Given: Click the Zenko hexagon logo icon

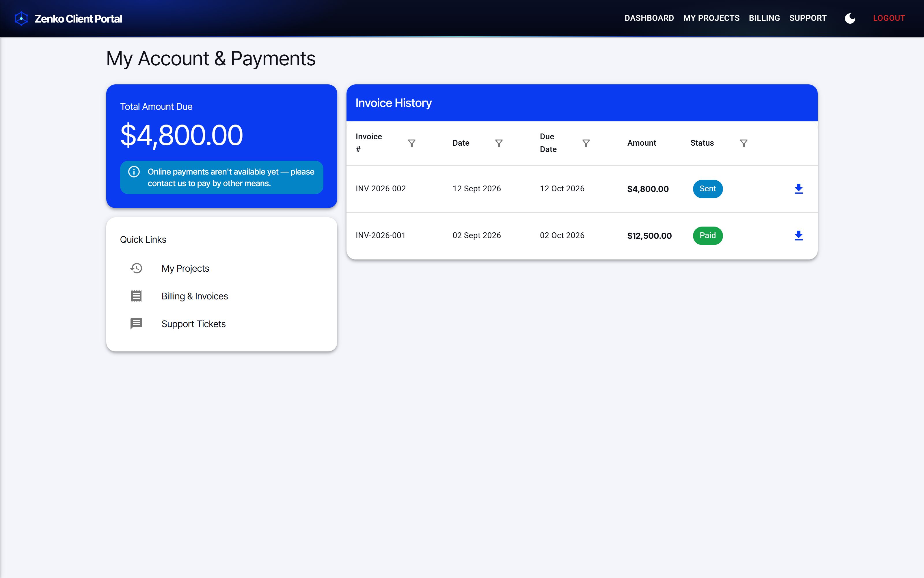Looking at the screenshot, I should click(x=21, y=18).
